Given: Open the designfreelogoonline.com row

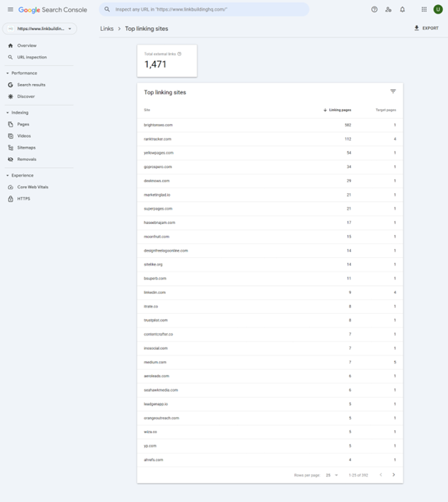Looking at the screenshot, I should click(270, 251).
